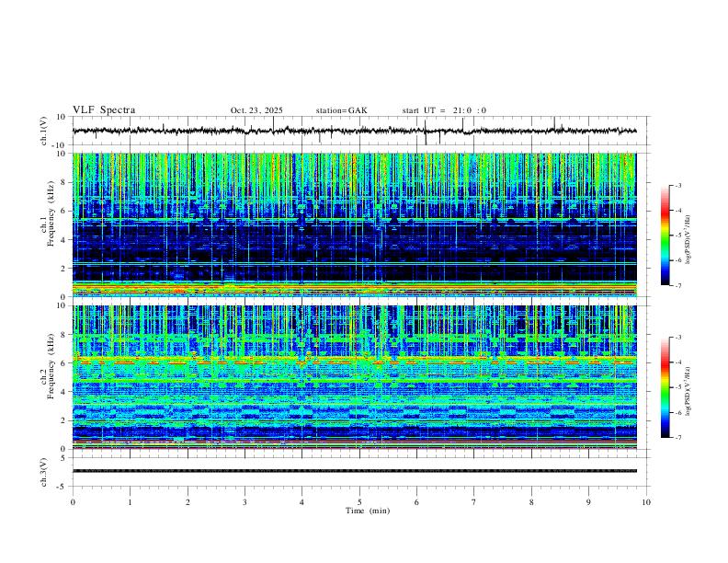The image size is (728, 563).
Task: Click the ch.2 spectrogram color scale bar
Action: click(665, 387)
